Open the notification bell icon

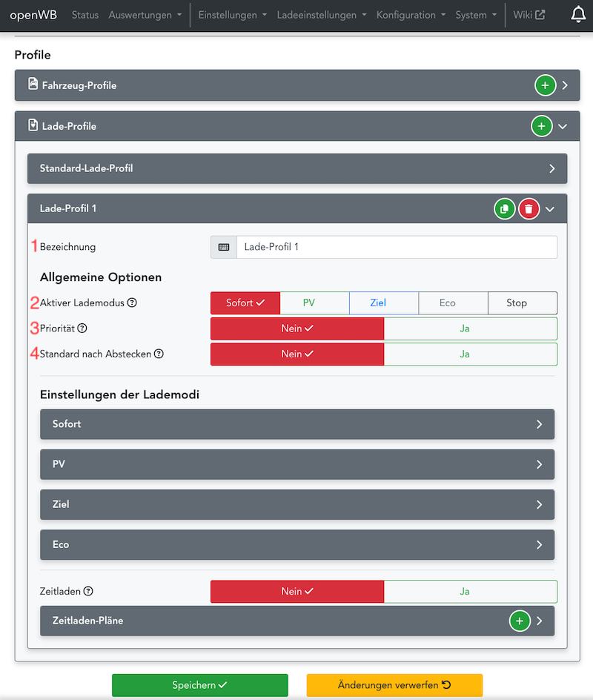coord(578,15)
